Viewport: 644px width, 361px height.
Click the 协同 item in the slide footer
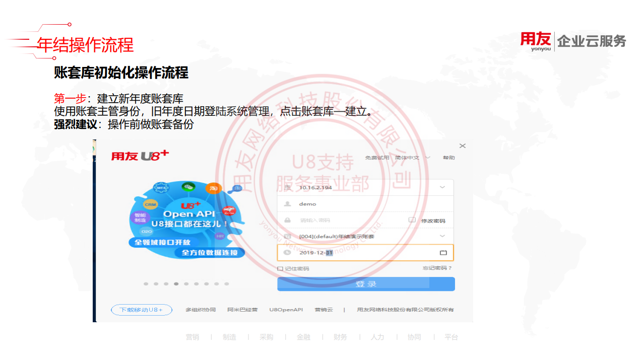(414, 337)
